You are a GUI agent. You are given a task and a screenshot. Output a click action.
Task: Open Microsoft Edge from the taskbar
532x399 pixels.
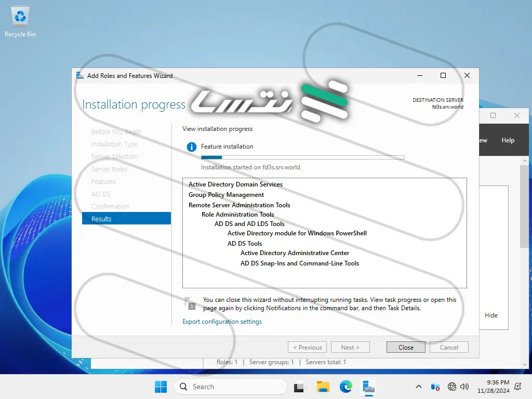(346, 387)
